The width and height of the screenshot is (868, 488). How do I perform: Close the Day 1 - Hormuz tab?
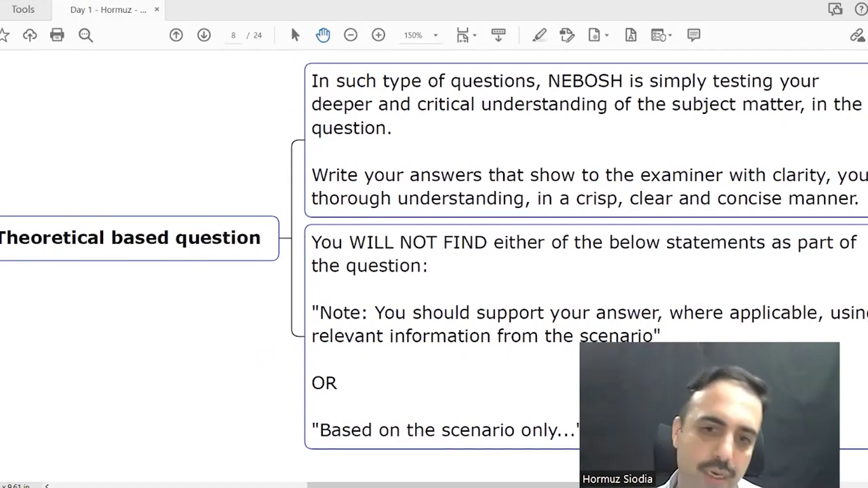157,9
